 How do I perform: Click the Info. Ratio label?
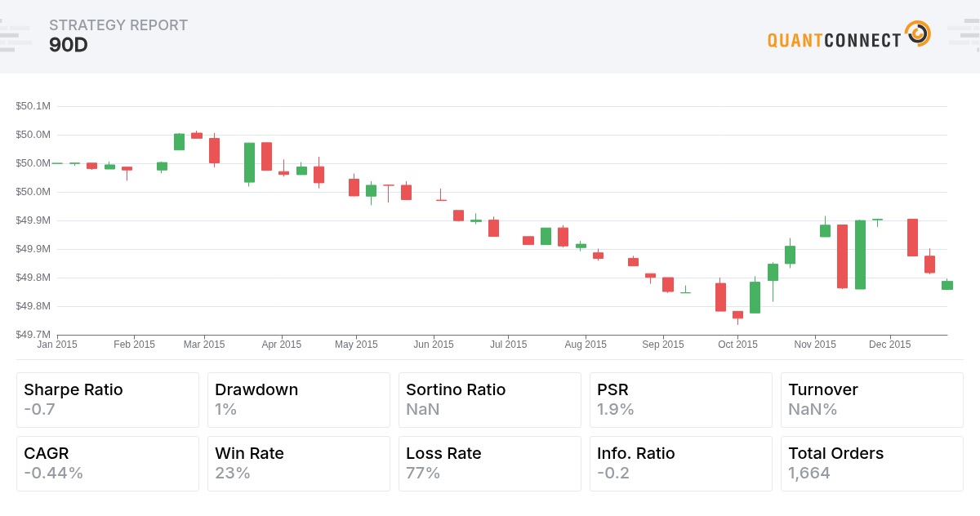point(636,453)
